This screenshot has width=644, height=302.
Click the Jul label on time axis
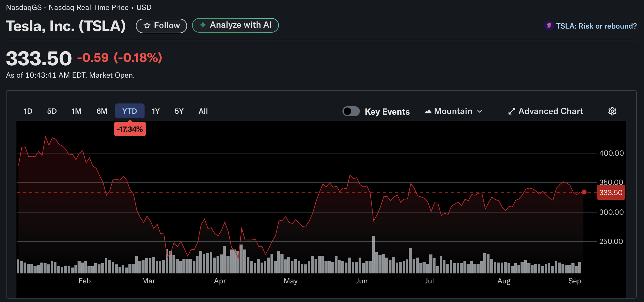[429, 281]
